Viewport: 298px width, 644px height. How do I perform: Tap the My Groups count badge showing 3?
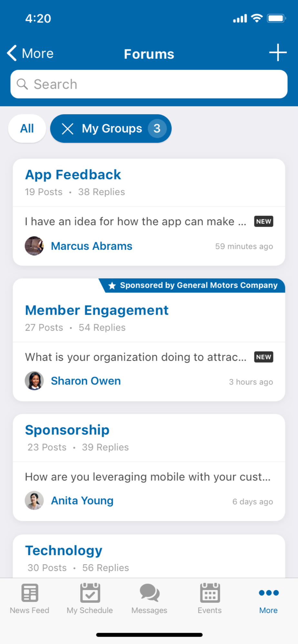[157, 128]
